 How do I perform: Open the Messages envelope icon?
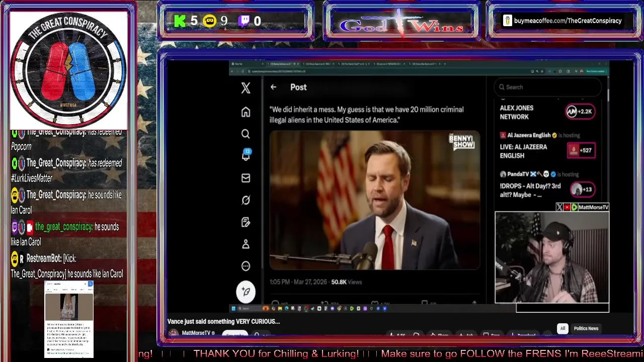246,178
